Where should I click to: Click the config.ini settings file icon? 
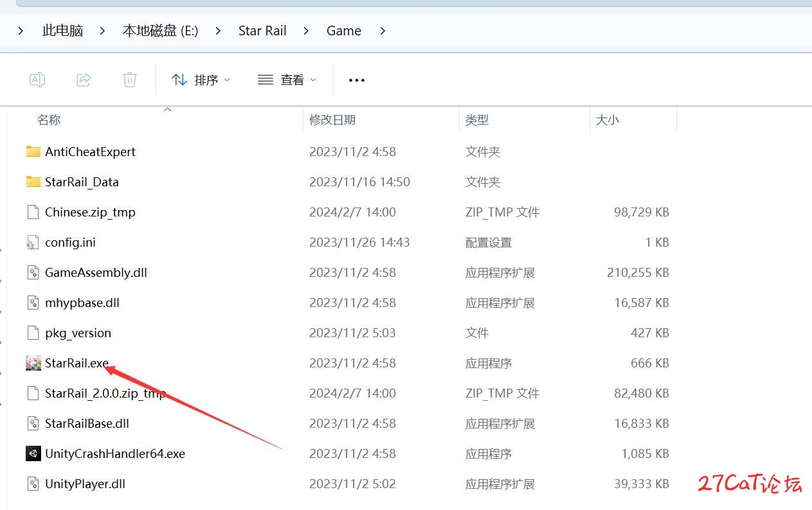point(33,242)
